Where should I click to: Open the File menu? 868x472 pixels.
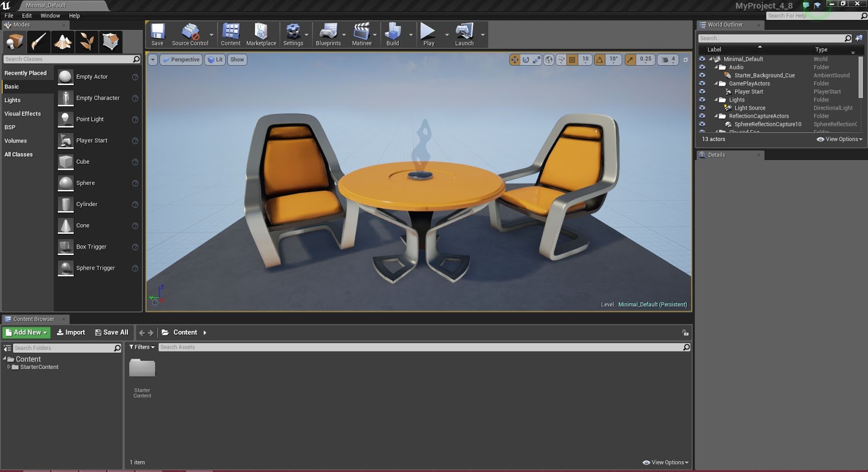[x=9, y=16]
